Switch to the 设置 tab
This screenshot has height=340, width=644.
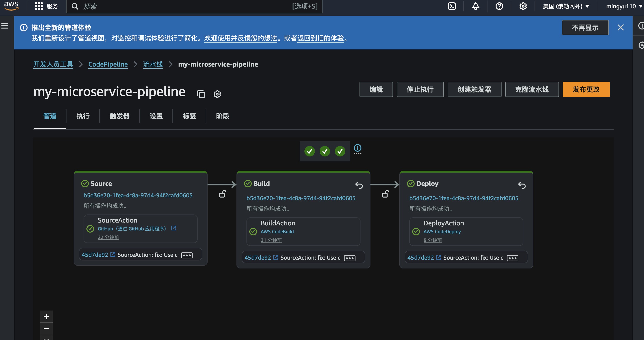(x=156, y=116)
